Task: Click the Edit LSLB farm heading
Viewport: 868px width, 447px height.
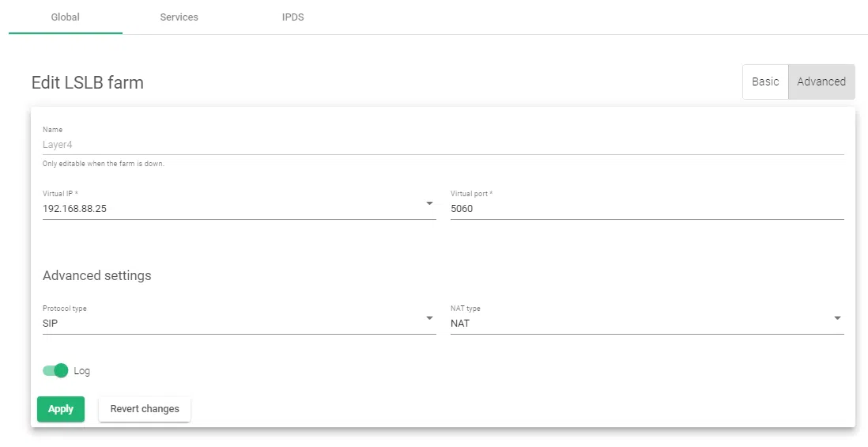Action: 87,82
